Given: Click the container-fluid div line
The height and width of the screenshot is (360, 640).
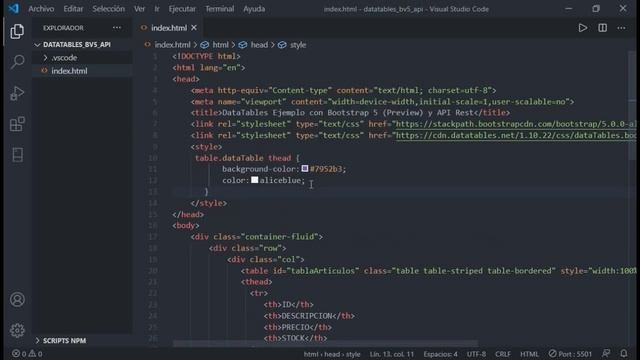Looking at the screenshot, I should (256, 237).
